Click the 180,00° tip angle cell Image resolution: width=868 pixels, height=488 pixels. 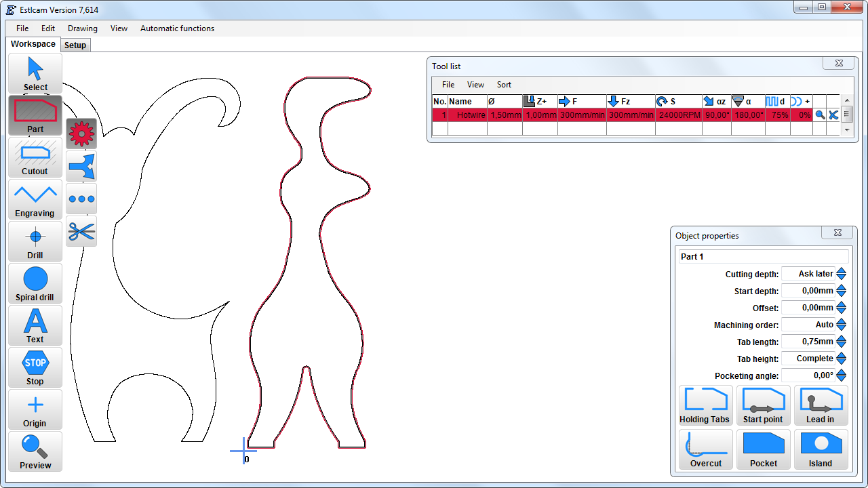click(748, 115)
